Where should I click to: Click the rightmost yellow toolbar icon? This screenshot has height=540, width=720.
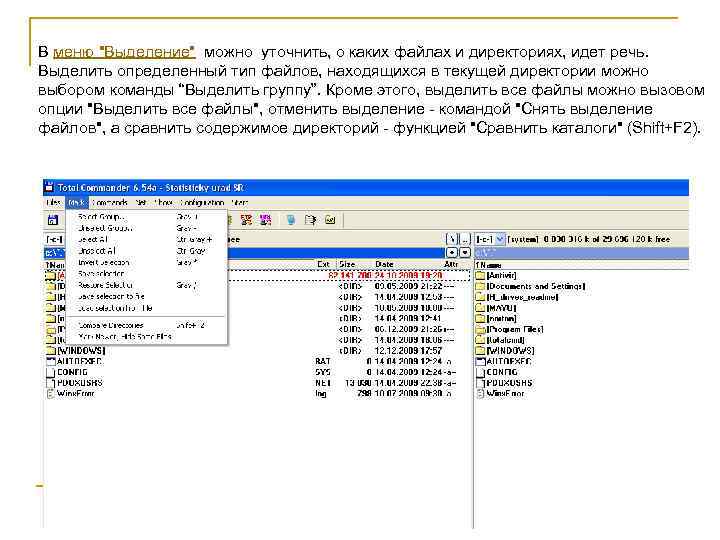tap(330, 220)
